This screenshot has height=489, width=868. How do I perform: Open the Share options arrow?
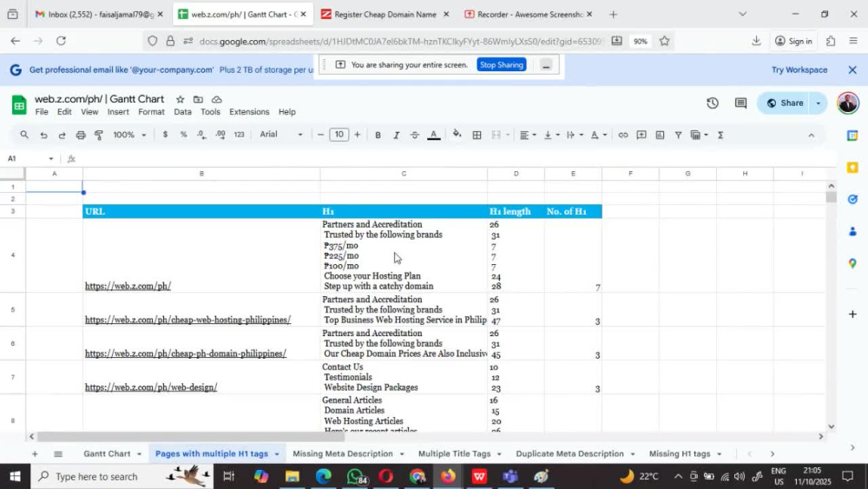pos(819,103)
